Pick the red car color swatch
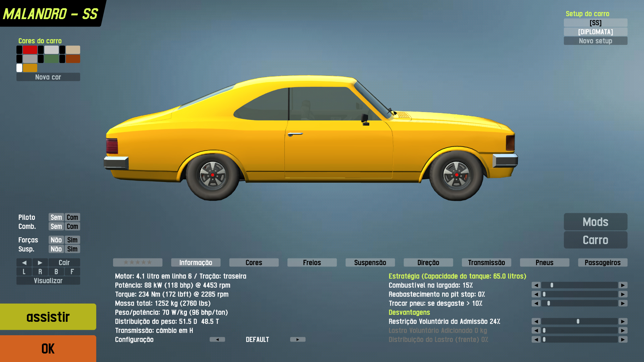644x362 pixels. (x=30, y=50)
